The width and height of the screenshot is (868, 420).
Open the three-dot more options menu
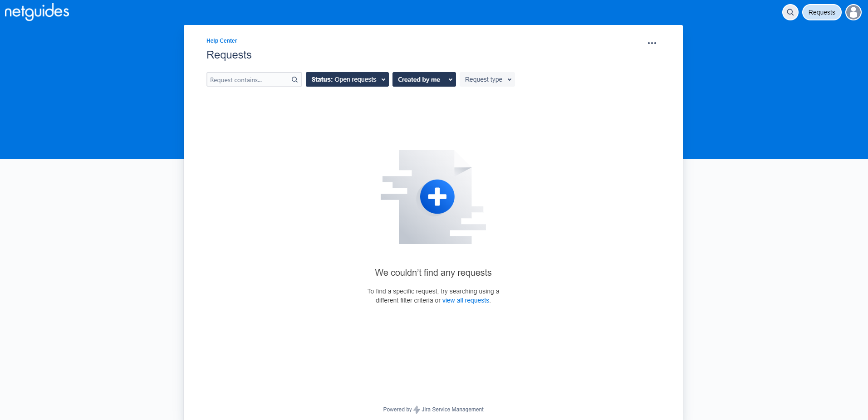click(652, 43)
